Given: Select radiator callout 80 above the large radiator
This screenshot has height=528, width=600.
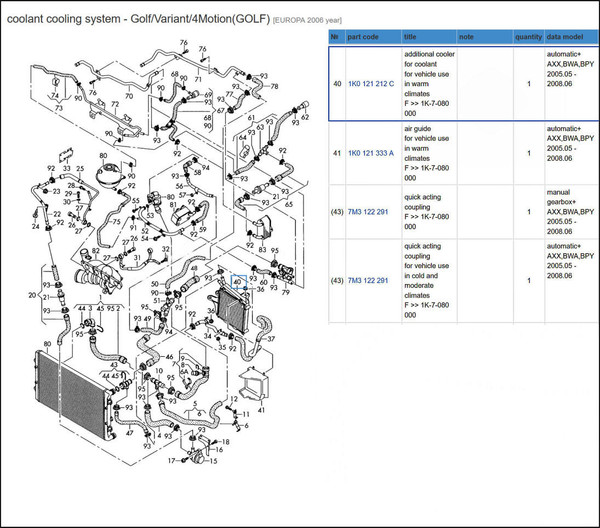Looking at the screenshot, I should [47, 344].
